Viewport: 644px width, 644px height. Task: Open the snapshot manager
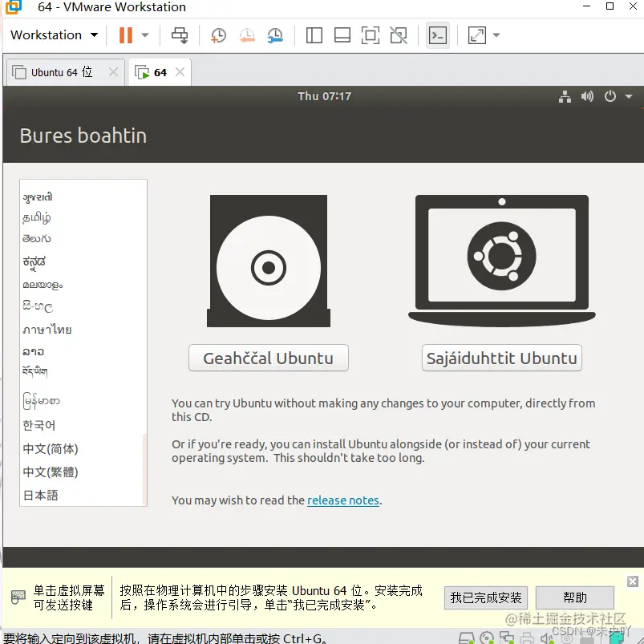275,35
